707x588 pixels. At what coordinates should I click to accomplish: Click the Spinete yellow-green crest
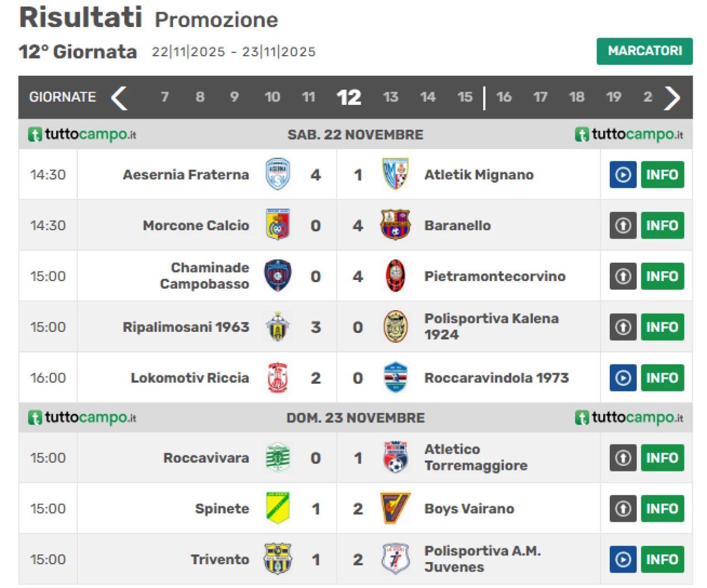tap(277, 508)
